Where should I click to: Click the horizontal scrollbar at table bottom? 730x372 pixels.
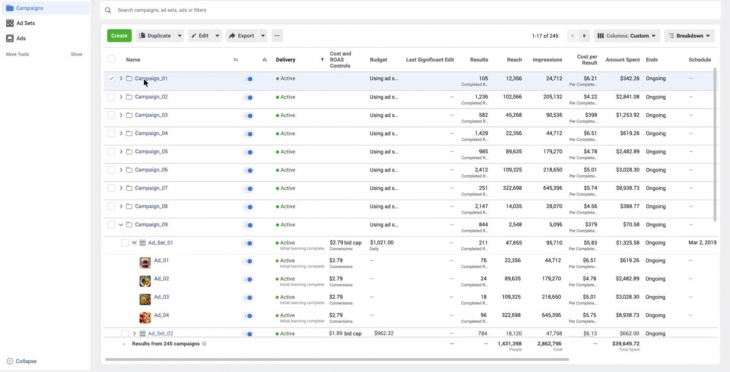point(337,359)
